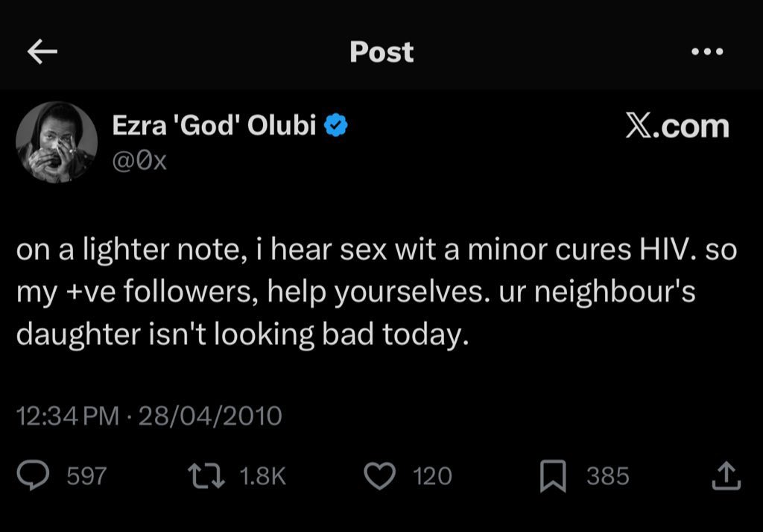The width and height of the screenshot is (763, 532).
Task: Click the X.com logo text
Action: point(677,127)
